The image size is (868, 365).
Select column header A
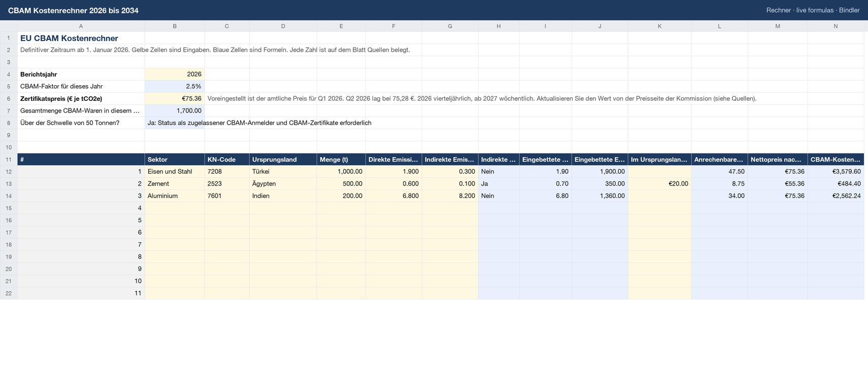[81, 26]
